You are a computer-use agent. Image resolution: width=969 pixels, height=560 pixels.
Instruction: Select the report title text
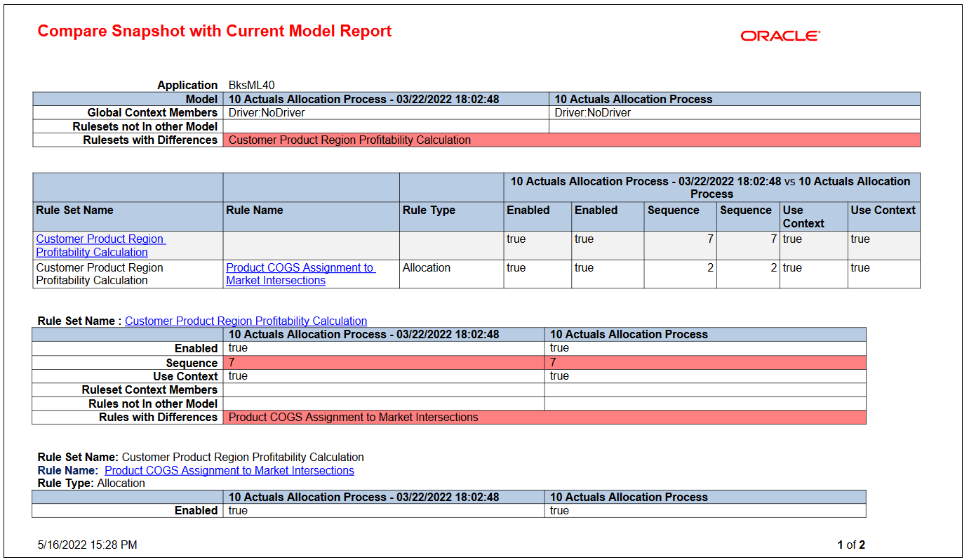[x=214, y=31]
